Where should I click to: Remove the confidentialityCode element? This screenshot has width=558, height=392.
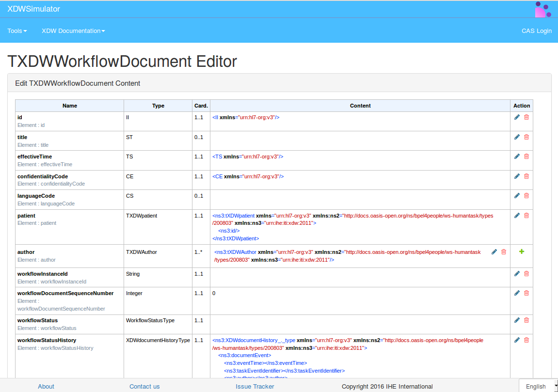[x=526, y=176]
